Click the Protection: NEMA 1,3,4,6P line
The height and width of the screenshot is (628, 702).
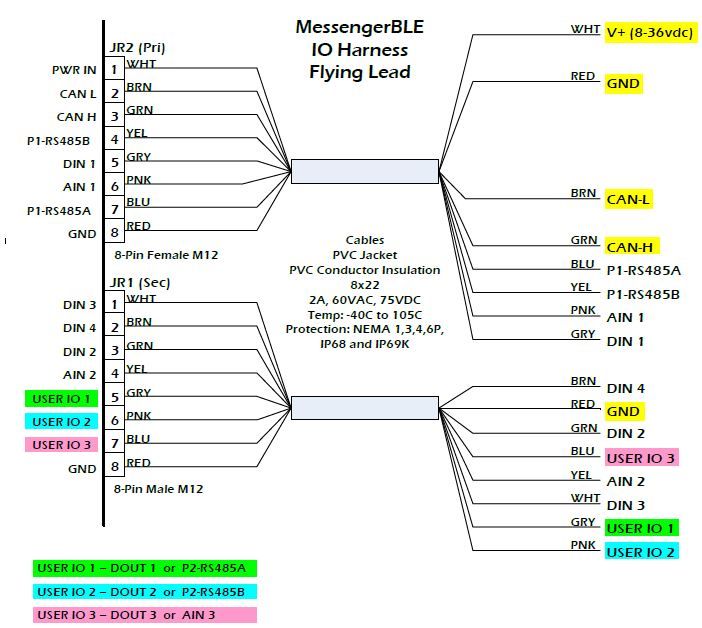pos(364,329)
